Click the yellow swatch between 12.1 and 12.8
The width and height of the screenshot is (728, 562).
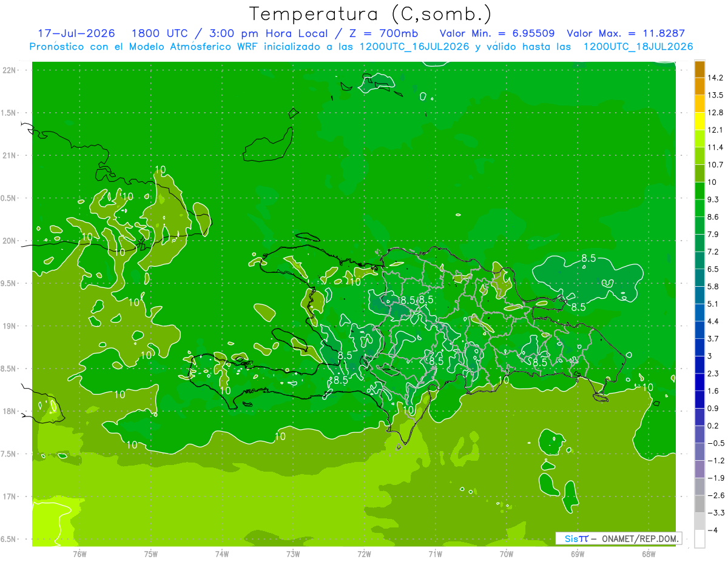click(x=699, y=121)
